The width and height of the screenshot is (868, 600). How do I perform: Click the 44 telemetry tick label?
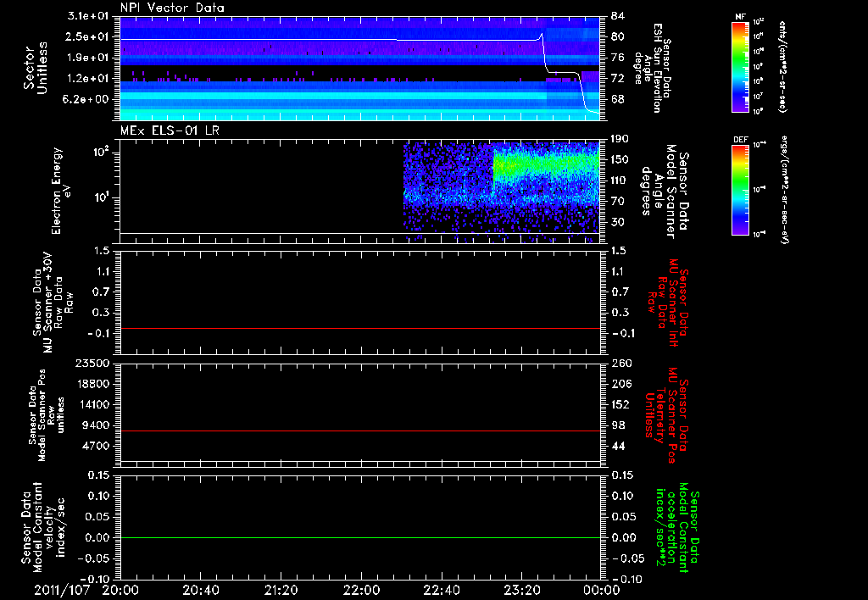[618, 446]
